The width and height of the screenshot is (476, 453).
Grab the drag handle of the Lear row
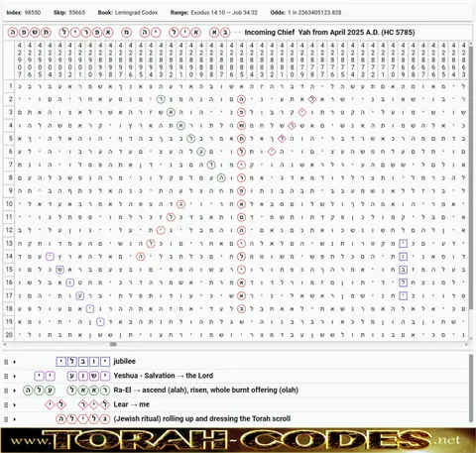[x=6, y=404]
